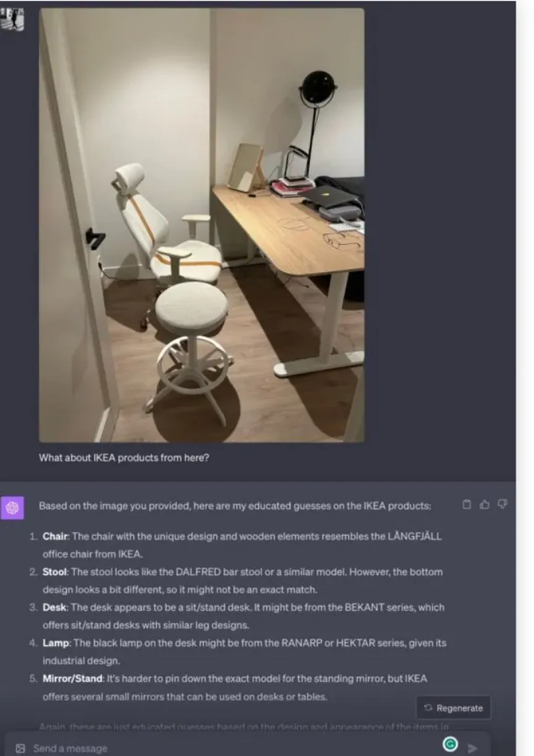The image size is (534, 756).
Task: Click the Desk list item text
Action: 243,616
